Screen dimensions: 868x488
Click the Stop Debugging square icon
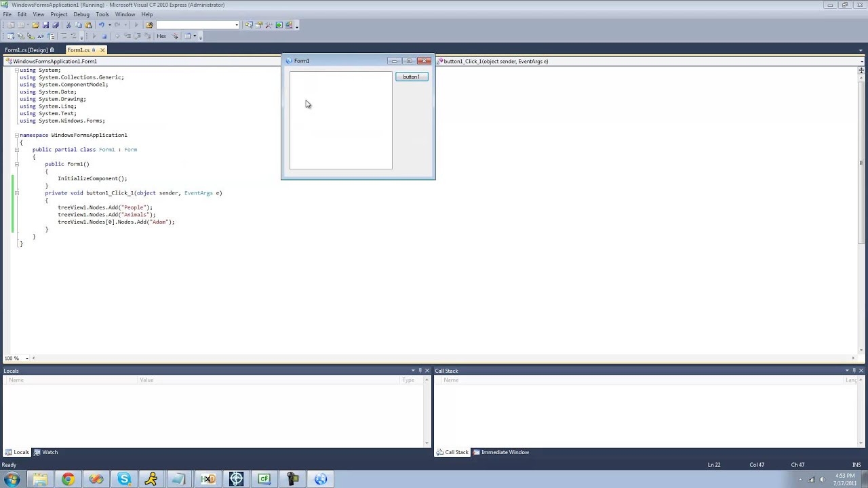point(104,36)
